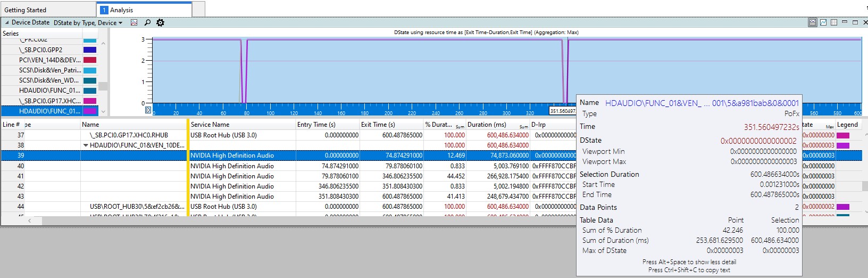Click the series list scrollbar thumb
868x278 pixels.
[x=103, y=86]
